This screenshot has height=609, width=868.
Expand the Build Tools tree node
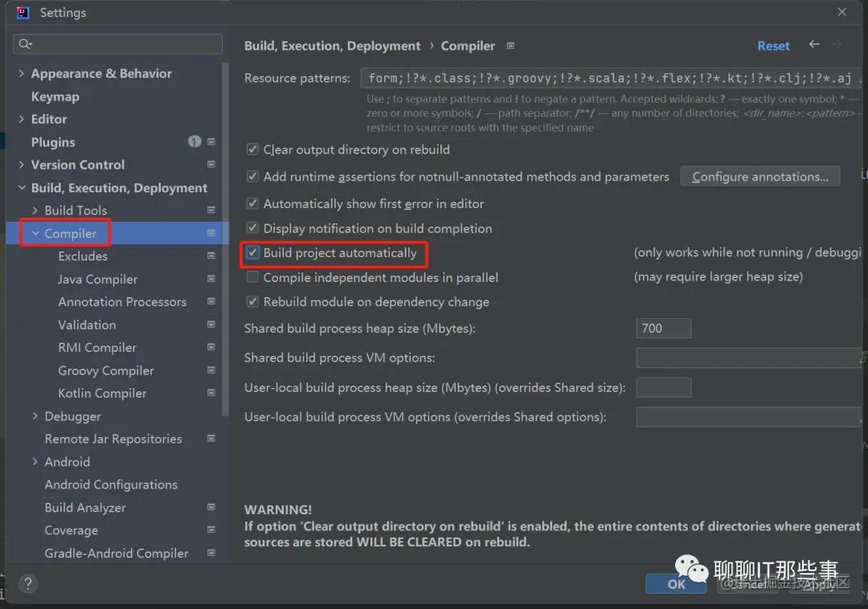(35, 210)
